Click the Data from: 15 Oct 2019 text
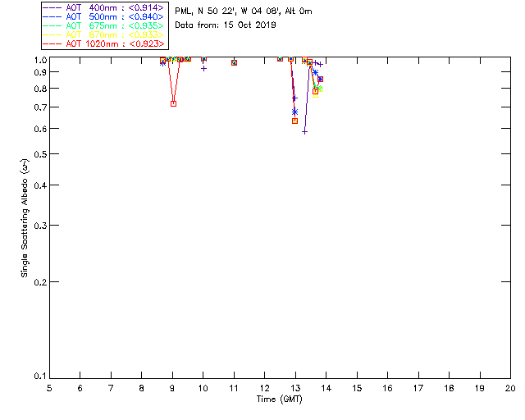The width and height of the screenshot is (525, 420). click(x=226, y=25)
